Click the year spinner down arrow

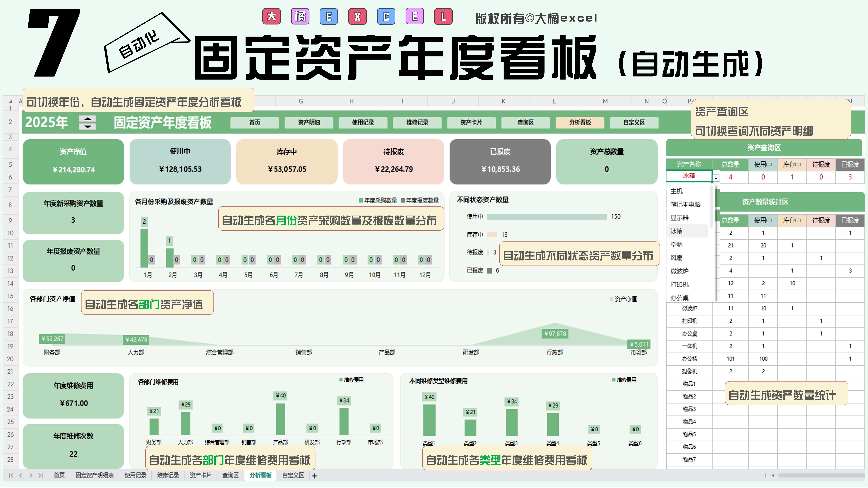[x=87, y=126]
